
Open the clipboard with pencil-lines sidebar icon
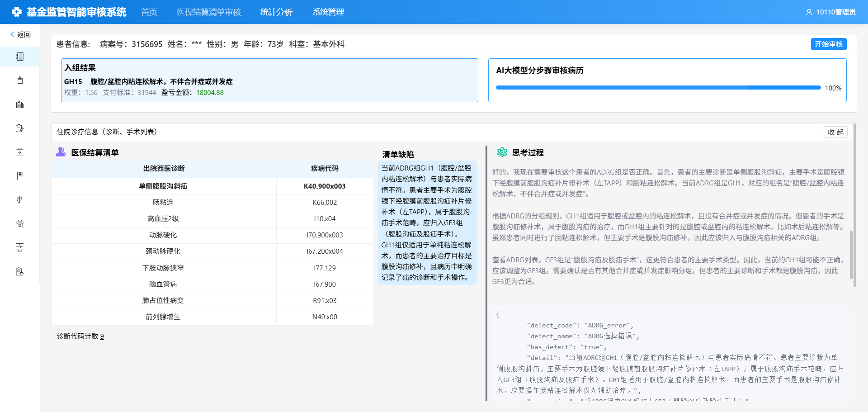coord(19,104)
